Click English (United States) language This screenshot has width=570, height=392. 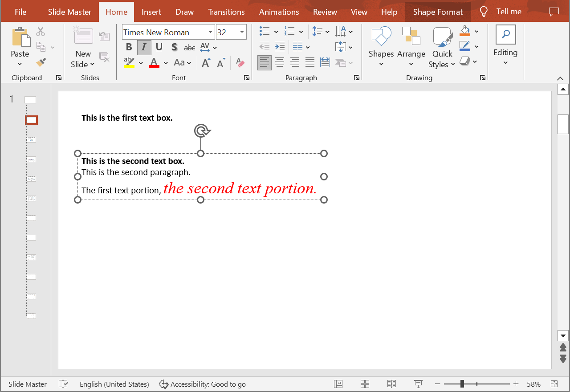click(x=114, y=384)
